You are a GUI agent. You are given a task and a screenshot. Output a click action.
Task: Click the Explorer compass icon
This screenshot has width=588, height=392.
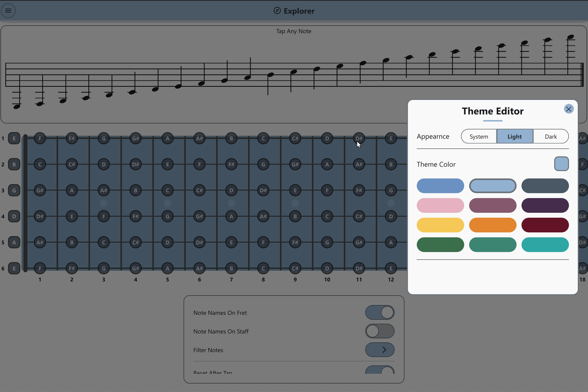pyautogui.click(x=277, y=11)
